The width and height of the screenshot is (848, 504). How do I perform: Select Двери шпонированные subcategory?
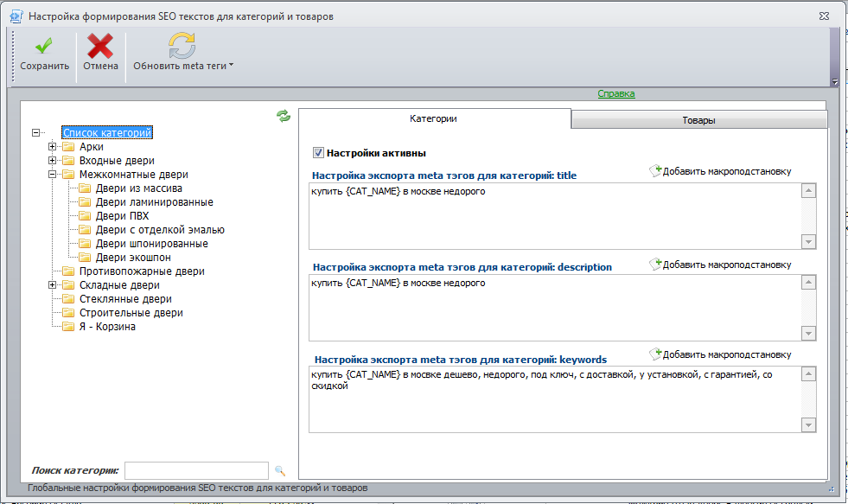point(152,243)
